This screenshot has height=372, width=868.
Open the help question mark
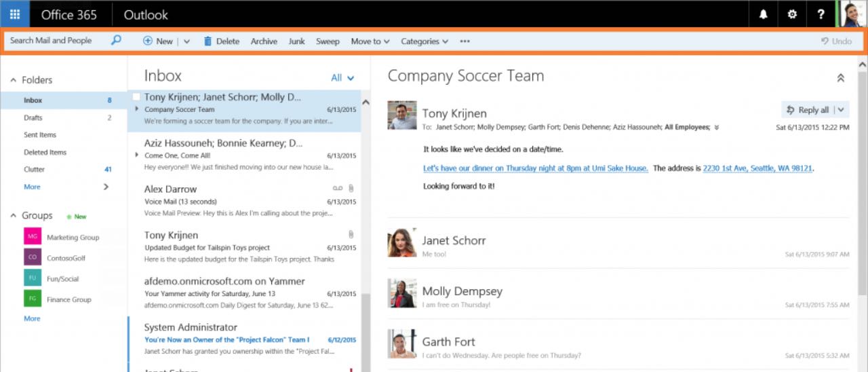pos(821,14)
